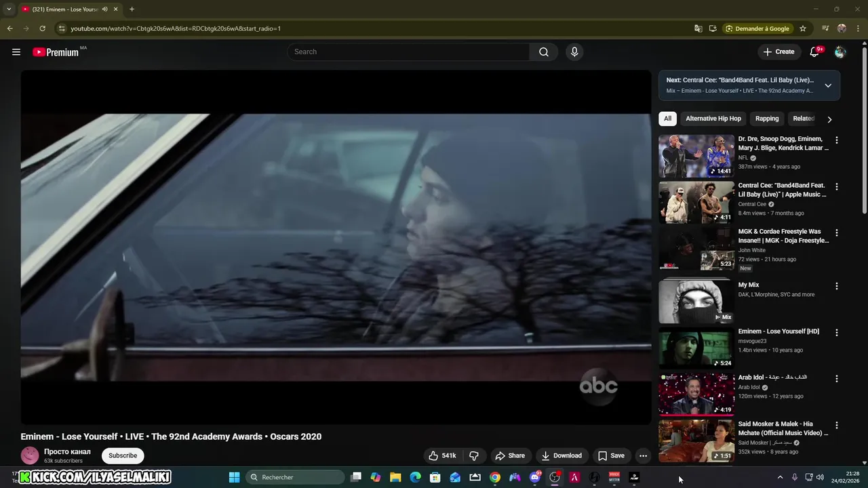Click the Share button
Screen dimensions: 868x488
tap(510, 455)
